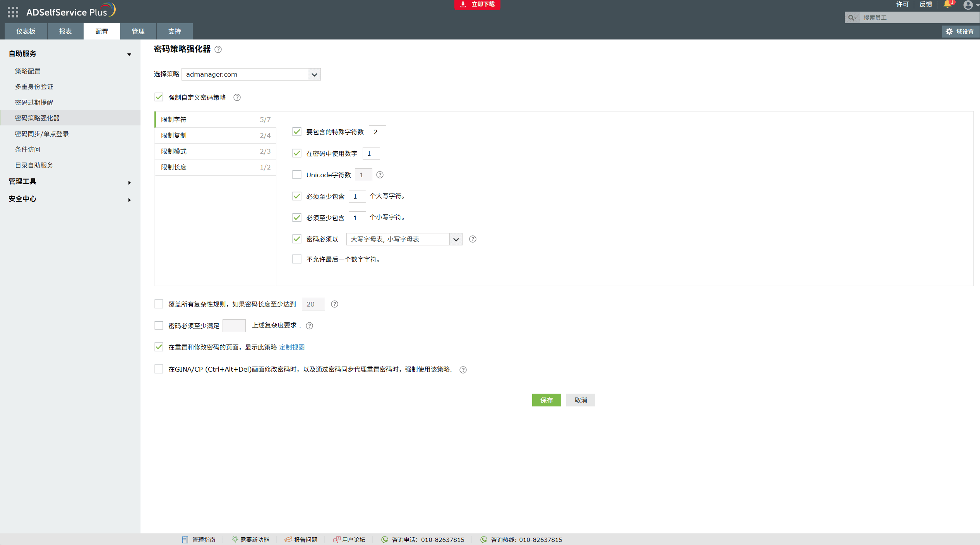Open 多重身份验证 in sidebar
Viewport: 980px width, 545px height.
click(34, 87)
